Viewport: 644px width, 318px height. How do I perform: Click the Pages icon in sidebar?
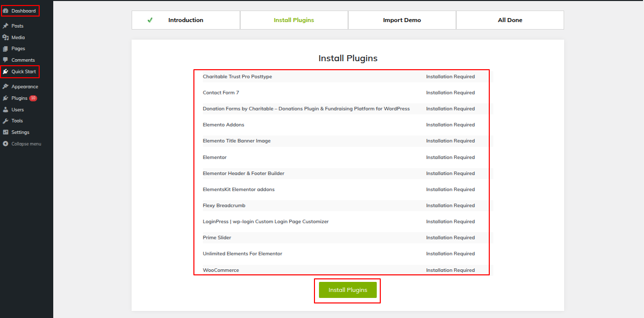6,49
